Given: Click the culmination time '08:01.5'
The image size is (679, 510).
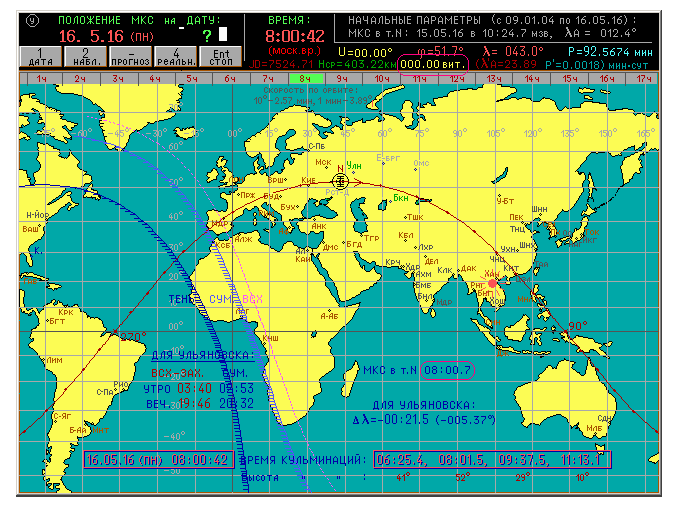Looking at the screenshot, I should pos(462,460).
